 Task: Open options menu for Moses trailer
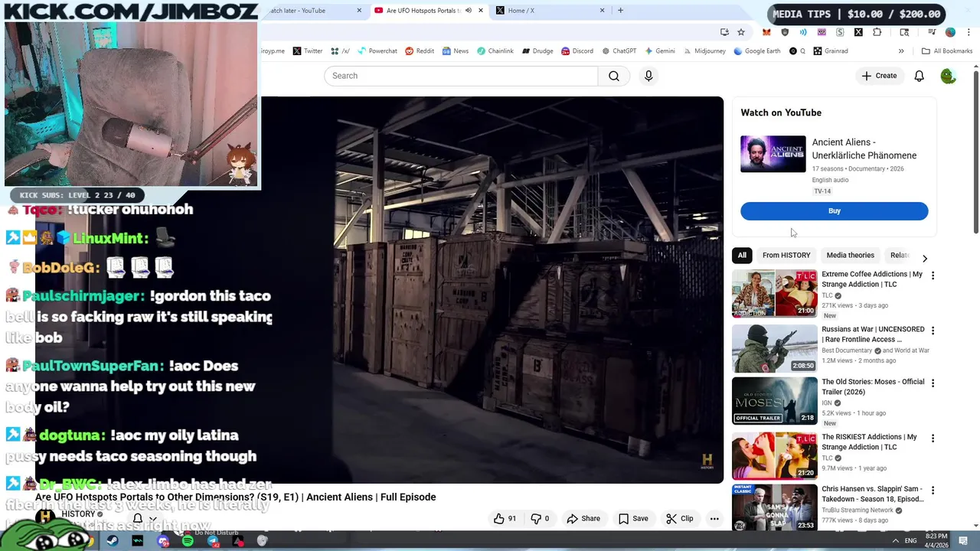pyautogui.click(x=933, y=383)
